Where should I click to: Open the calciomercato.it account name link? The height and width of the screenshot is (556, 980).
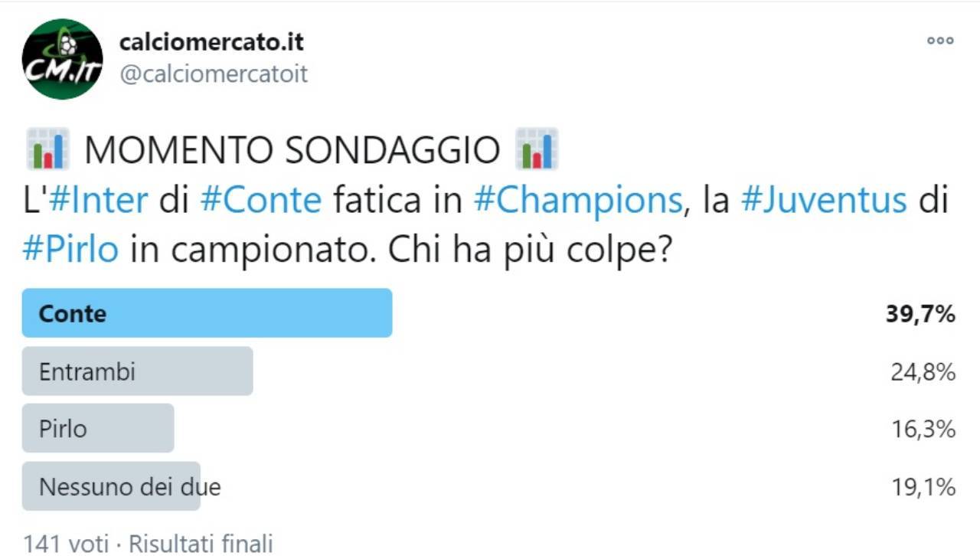pos(211,41)
